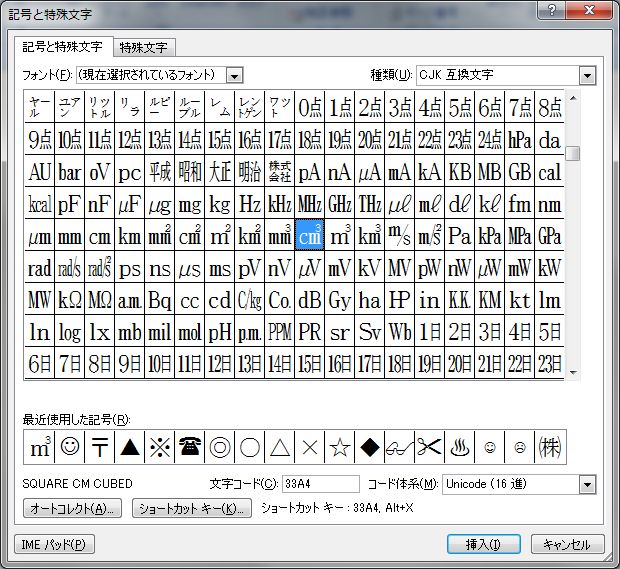Viewport: 620px width, 569px height.
Task: Pick the 株式会社 square symbol in grid
Action: (x=280, y=171)
